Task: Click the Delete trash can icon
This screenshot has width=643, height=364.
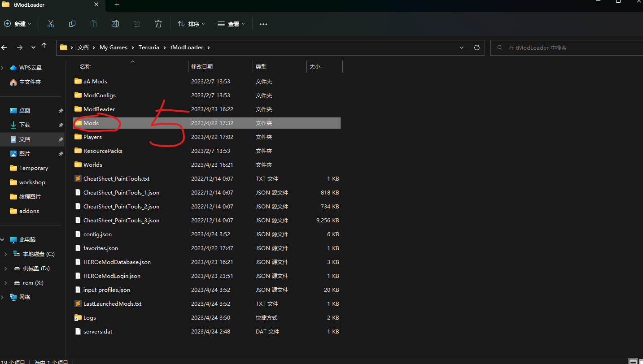Action: pos(158,24)
